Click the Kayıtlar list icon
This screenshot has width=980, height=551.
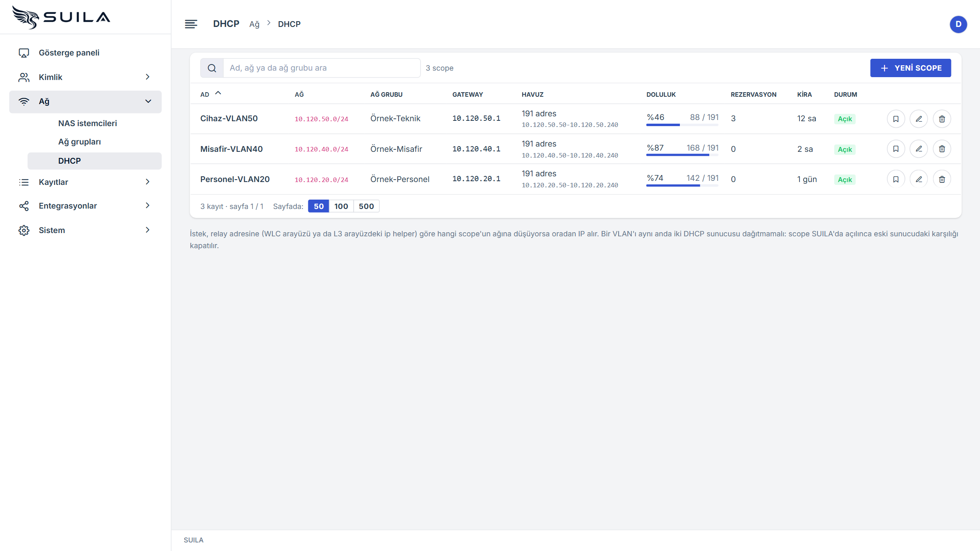(24, 182)
